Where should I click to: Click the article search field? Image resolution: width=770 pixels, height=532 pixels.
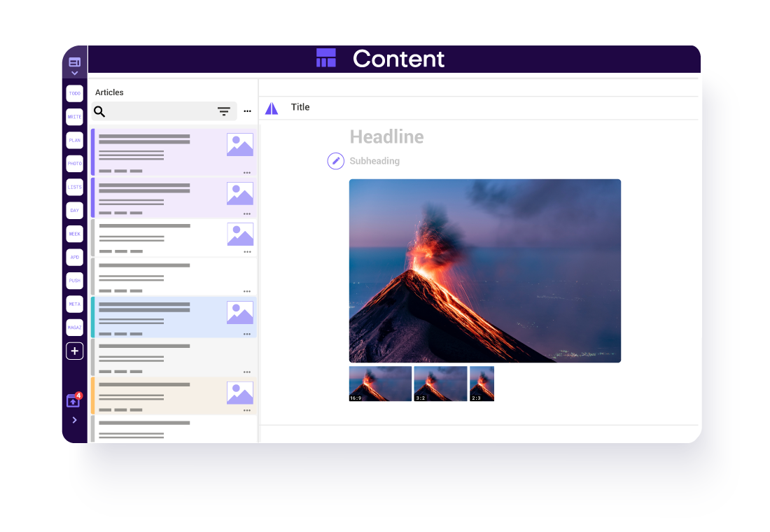point(157,111)
